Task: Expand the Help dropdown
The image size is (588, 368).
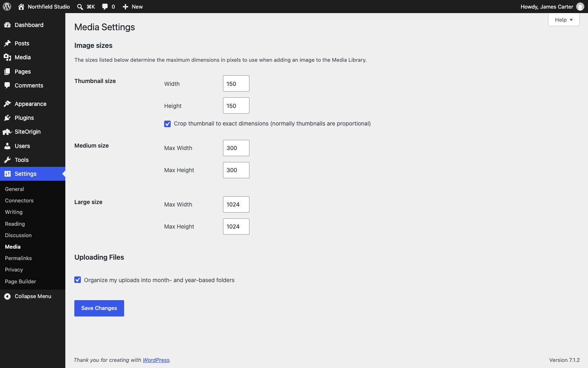Action: (x=564, y=20)
